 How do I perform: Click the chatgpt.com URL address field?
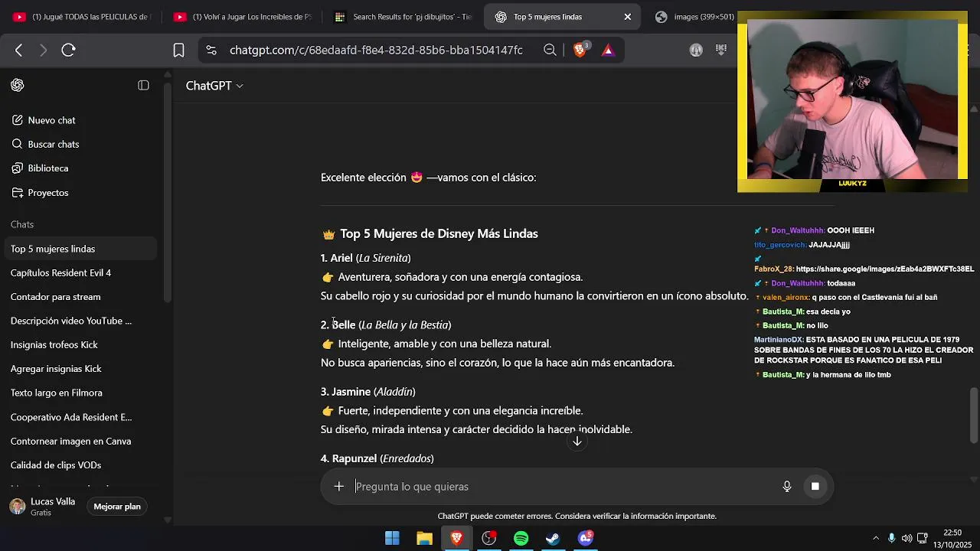pos(376,50)
